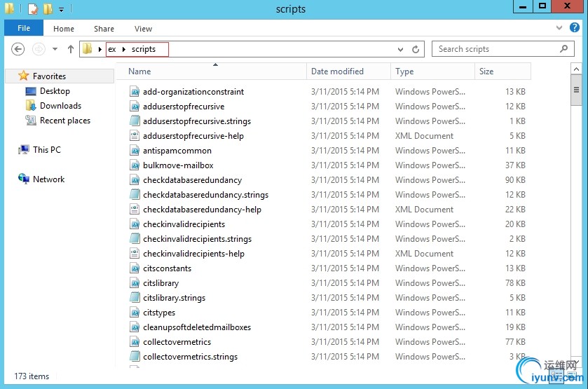The height and width of the screenshot is (389, 588).
Task: Select the add-organizationconstraint file icon
Action: point(135,92)
